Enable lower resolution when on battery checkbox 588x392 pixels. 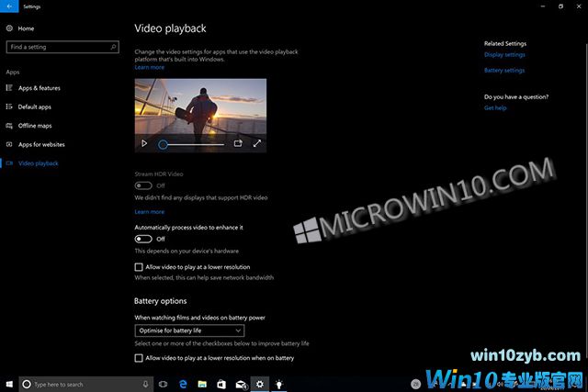[139, 358]
